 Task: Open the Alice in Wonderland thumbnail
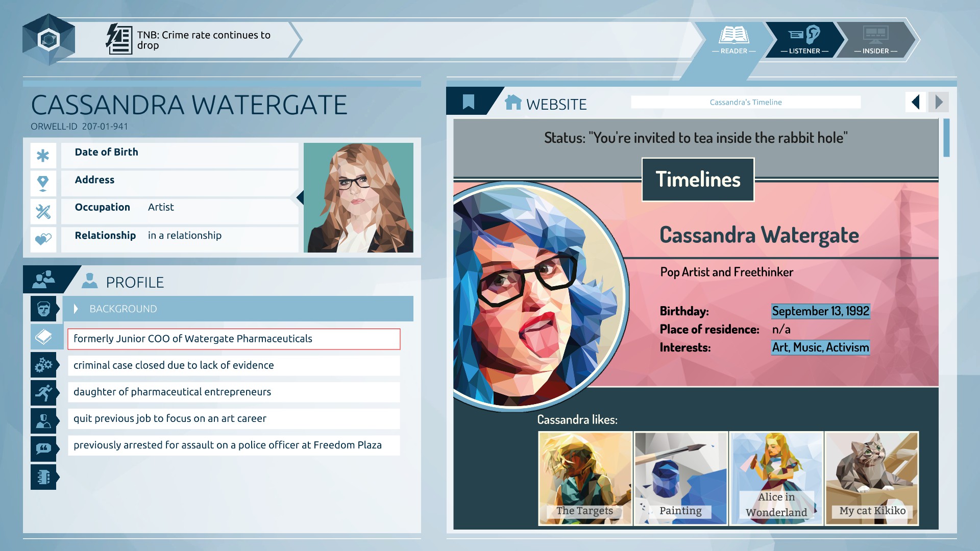pyautogui.click(x=776, y=478)
